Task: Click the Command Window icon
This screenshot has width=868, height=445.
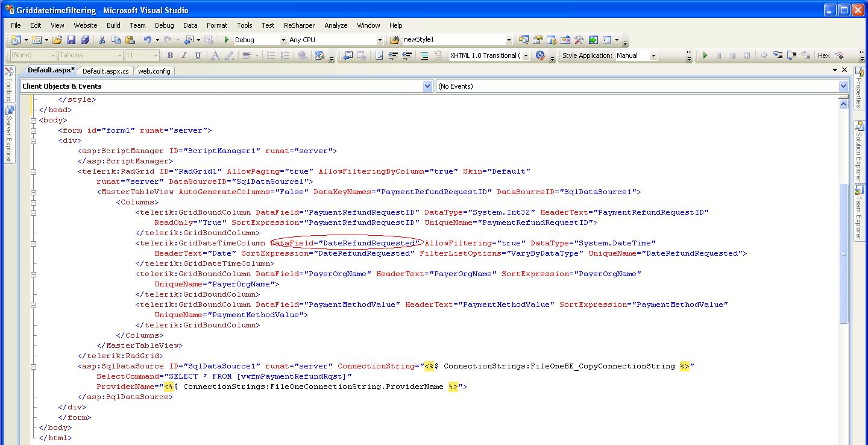Action: pyautogui.click(x=607, y=40)
